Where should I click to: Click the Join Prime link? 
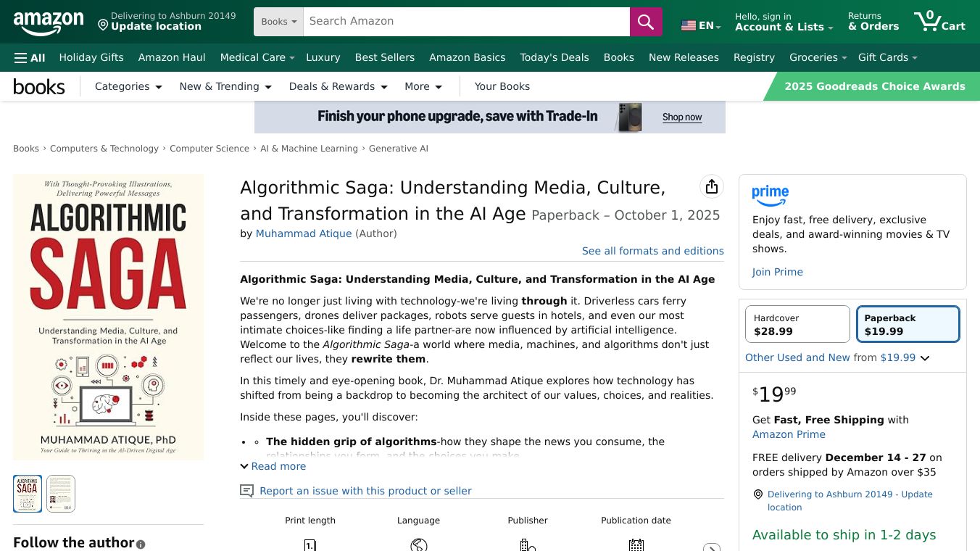(x=777, y=272)
